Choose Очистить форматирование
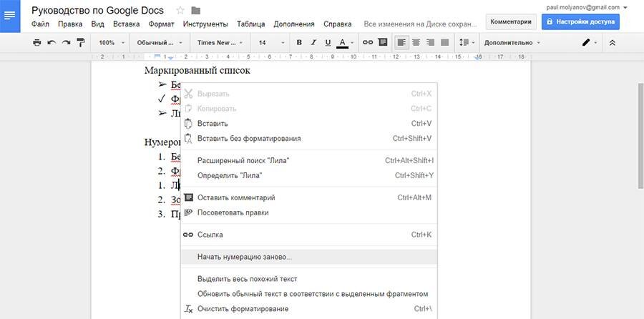 click(309, 309)
